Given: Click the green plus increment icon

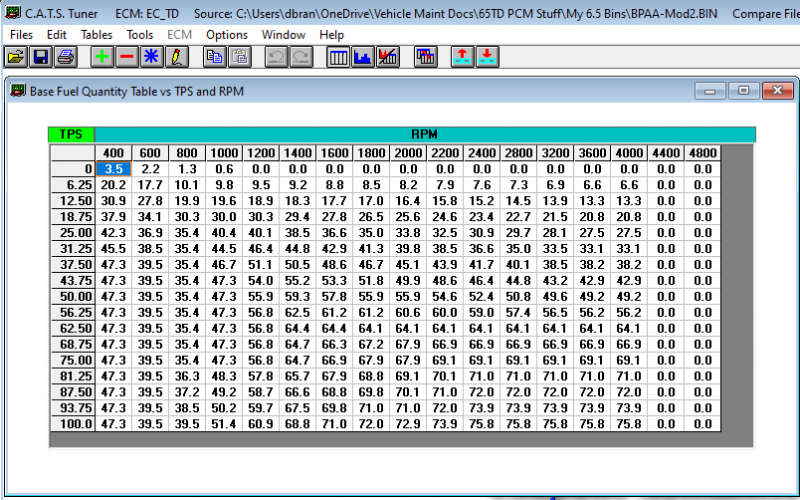Looking at the screenshot, I should (102, 57).
